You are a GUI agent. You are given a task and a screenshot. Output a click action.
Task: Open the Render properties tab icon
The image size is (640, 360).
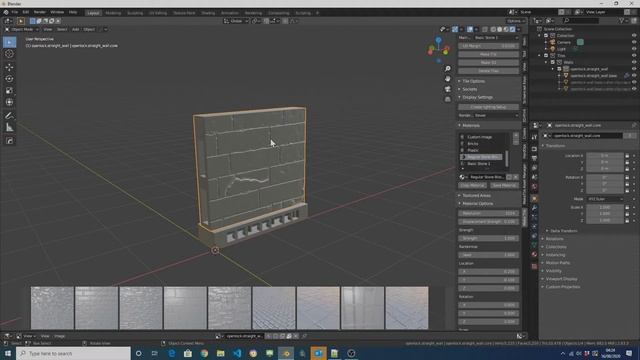(x=534, y=149)
